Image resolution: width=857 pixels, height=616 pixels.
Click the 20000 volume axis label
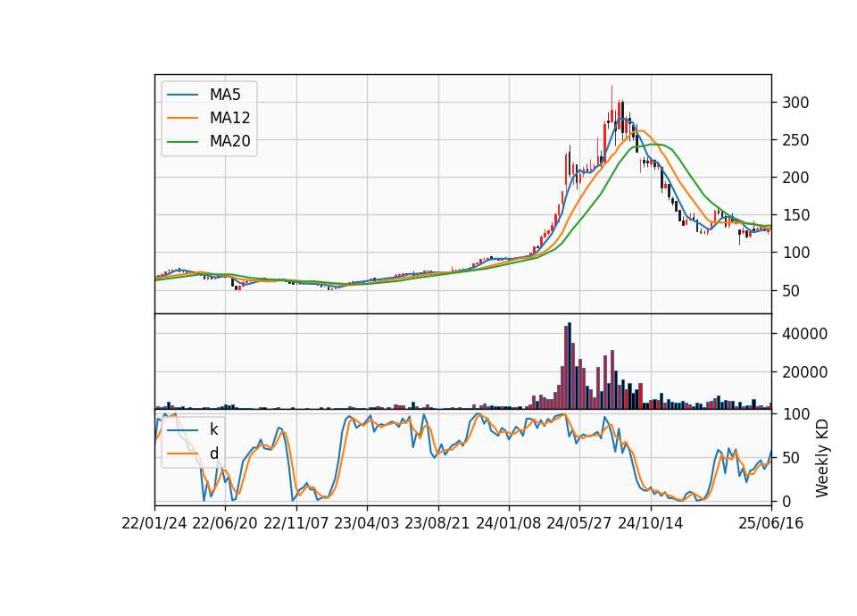click(x=804, y=372)
